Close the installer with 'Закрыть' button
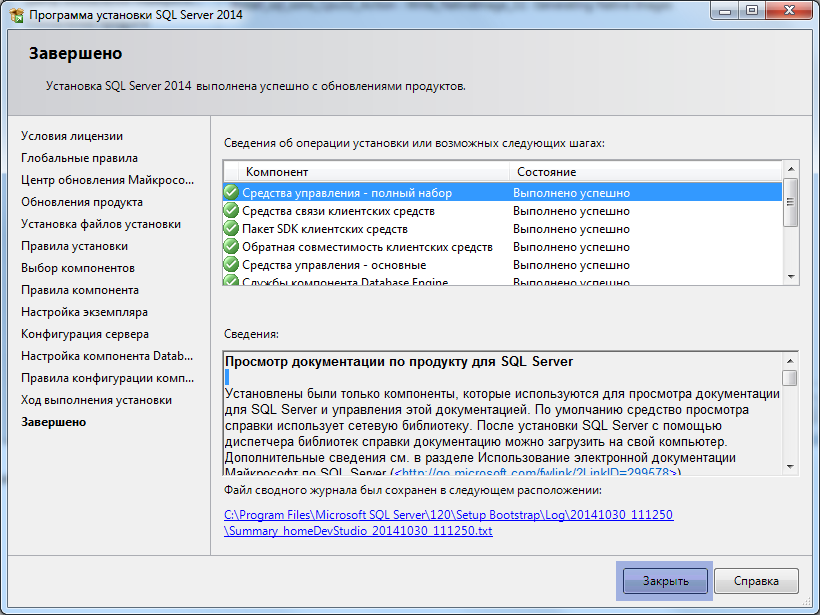This screenshot has width=820, height=615. pos(665,580)
